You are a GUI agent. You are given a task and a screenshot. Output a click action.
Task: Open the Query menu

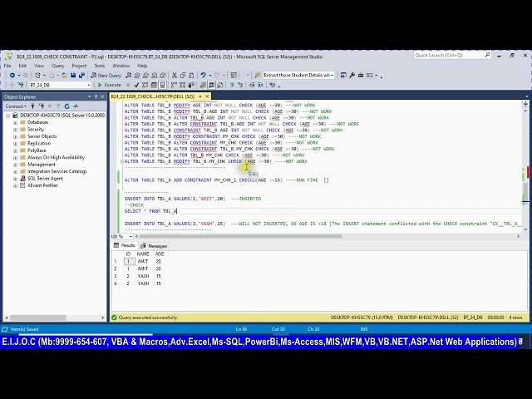click(x=57, y=66)
